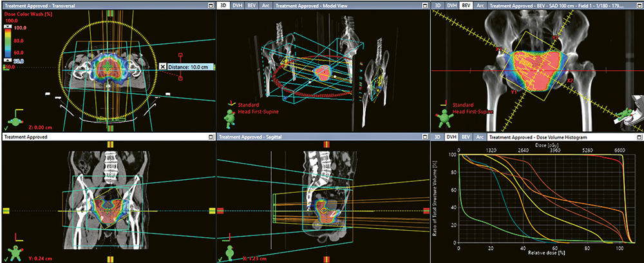Open the Arc tab in top-right panel
This screenshot has width=644, height=263.
480,5
